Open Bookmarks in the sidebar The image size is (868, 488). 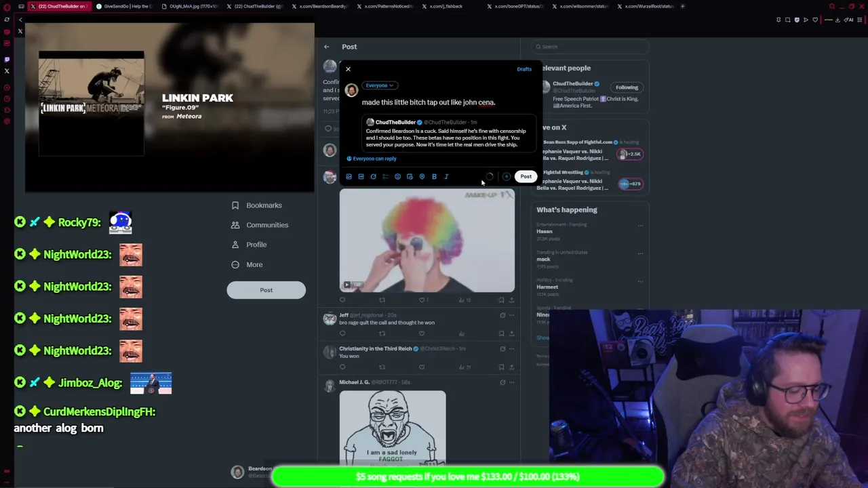256,205
